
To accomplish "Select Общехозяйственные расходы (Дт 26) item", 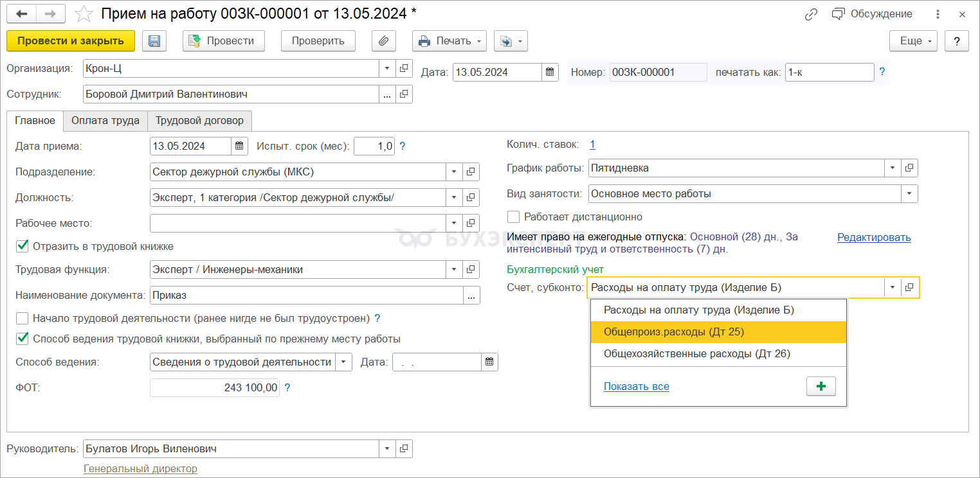I will [x=696, y=353].
